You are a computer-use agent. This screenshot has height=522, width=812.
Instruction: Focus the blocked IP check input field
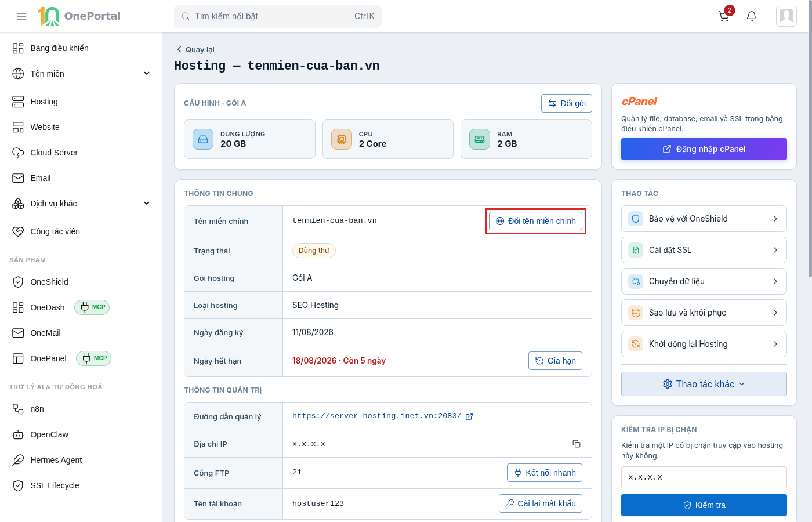pos(704,477)
